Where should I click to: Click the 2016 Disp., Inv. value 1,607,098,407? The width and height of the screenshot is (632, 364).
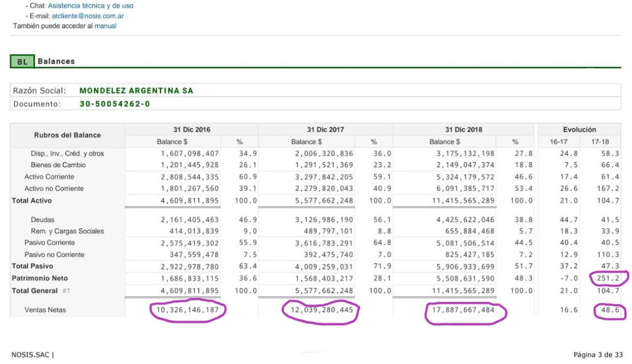tap(190, 153)
